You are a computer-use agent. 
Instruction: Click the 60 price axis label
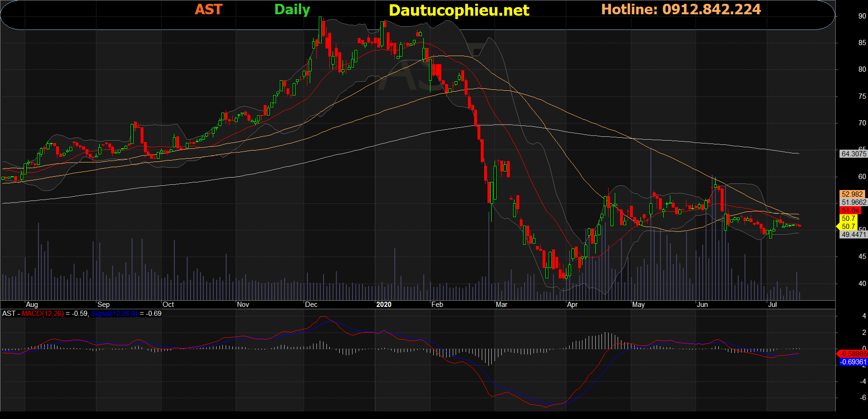point(862,177)
